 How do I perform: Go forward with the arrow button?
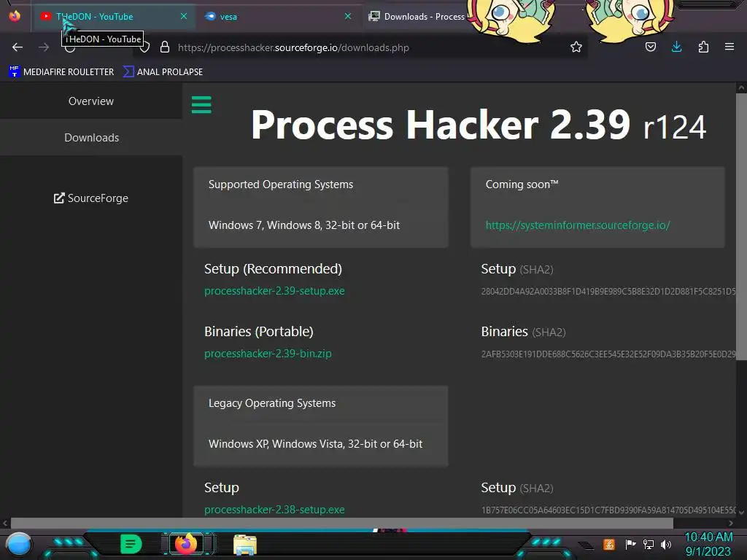click(44, 47)
